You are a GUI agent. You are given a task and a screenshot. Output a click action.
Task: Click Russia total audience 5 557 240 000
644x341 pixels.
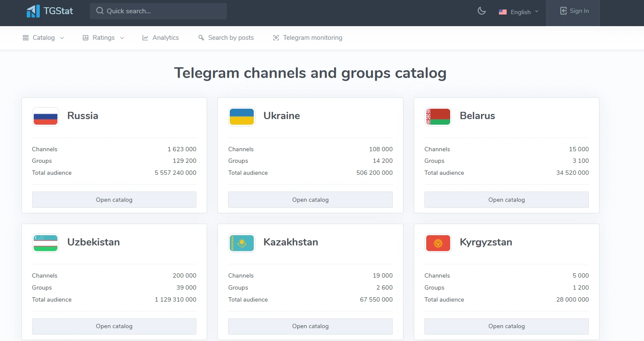(x=175, y=173)
